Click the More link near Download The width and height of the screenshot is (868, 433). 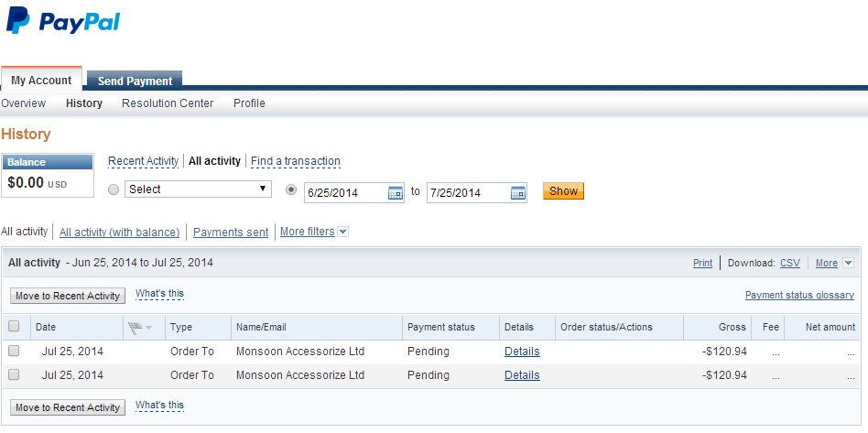click(827, 263)
